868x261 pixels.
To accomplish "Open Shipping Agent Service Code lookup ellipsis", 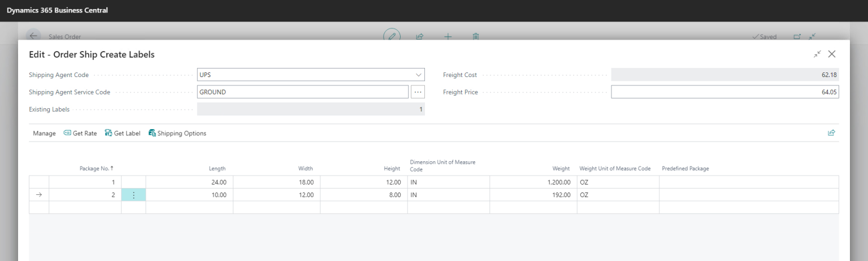I will pos(418,92).
